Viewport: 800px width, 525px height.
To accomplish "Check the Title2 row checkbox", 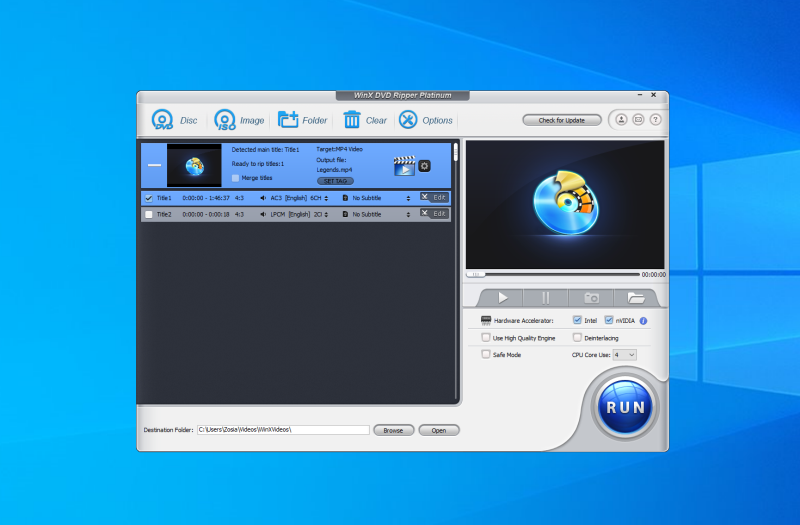I will (149, 214).
